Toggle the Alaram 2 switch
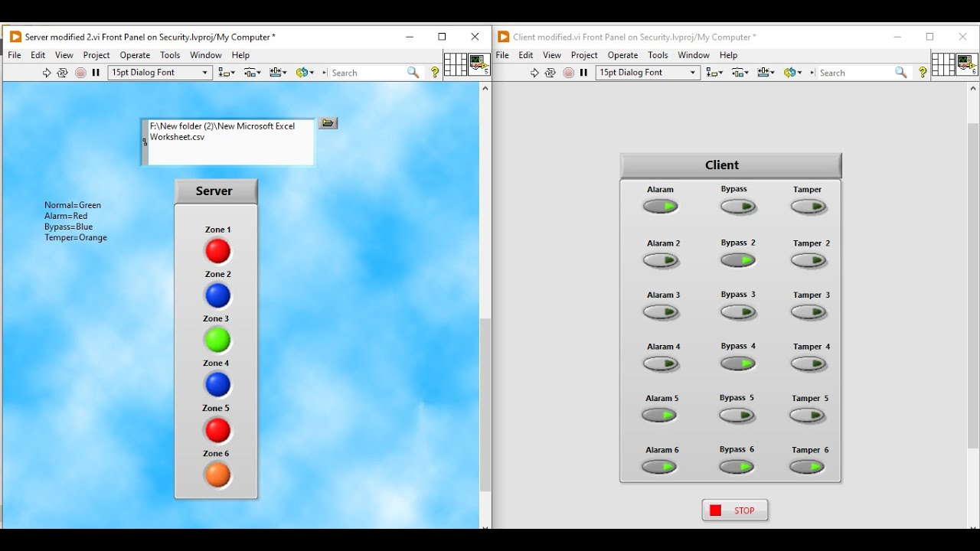The image size is (980, 551). [661, 261]
